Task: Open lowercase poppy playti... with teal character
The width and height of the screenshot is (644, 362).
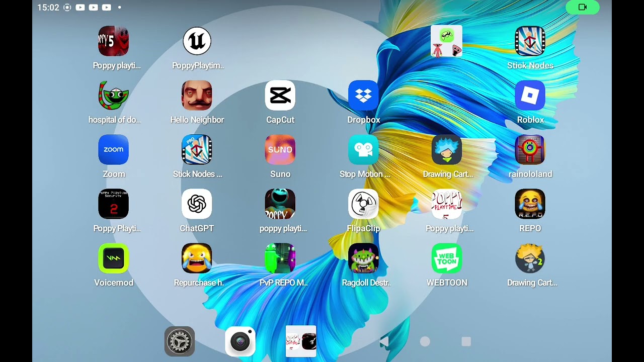Action: pyautogui.click(x=280, y=204)
